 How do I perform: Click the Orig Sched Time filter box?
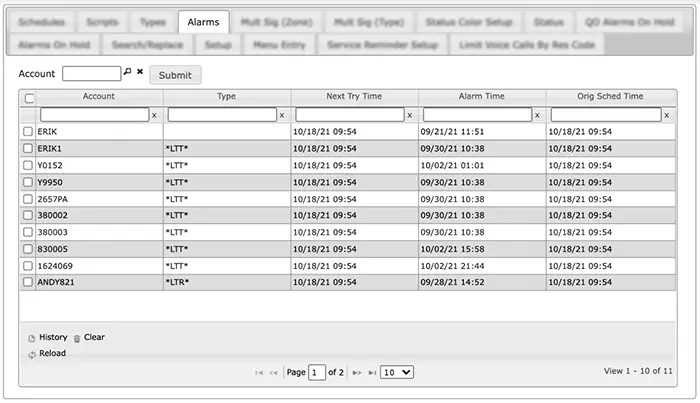point(606,115)
